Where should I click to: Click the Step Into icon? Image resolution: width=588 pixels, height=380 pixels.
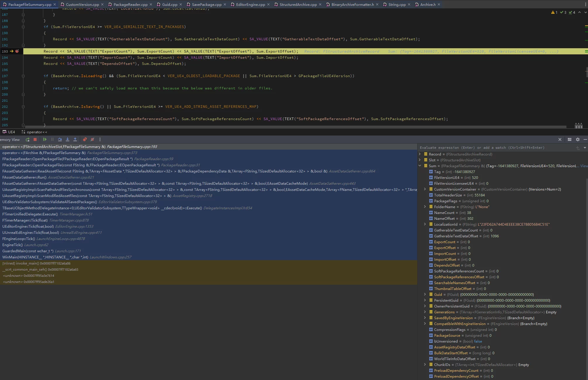[68, 140]
